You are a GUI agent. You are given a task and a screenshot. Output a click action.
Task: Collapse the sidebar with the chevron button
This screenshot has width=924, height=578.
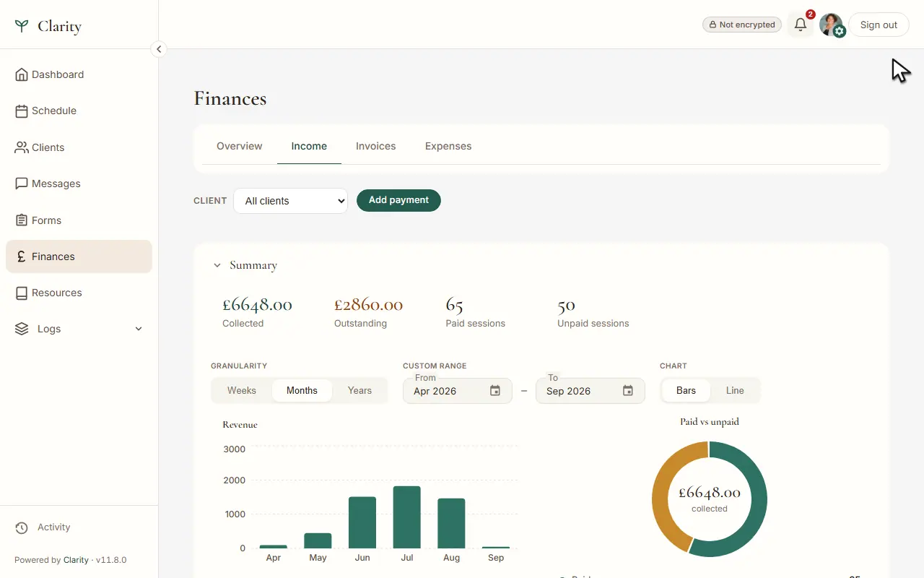click(x=159, y=49)
